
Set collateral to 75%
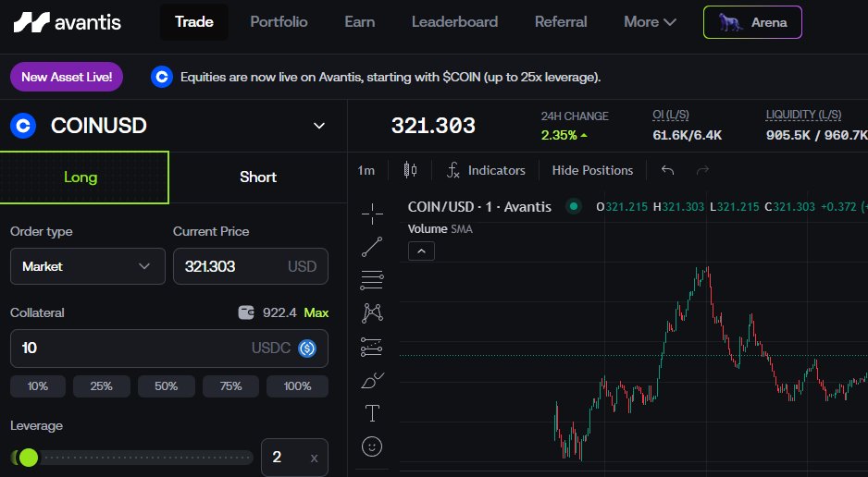click(230, 386)
